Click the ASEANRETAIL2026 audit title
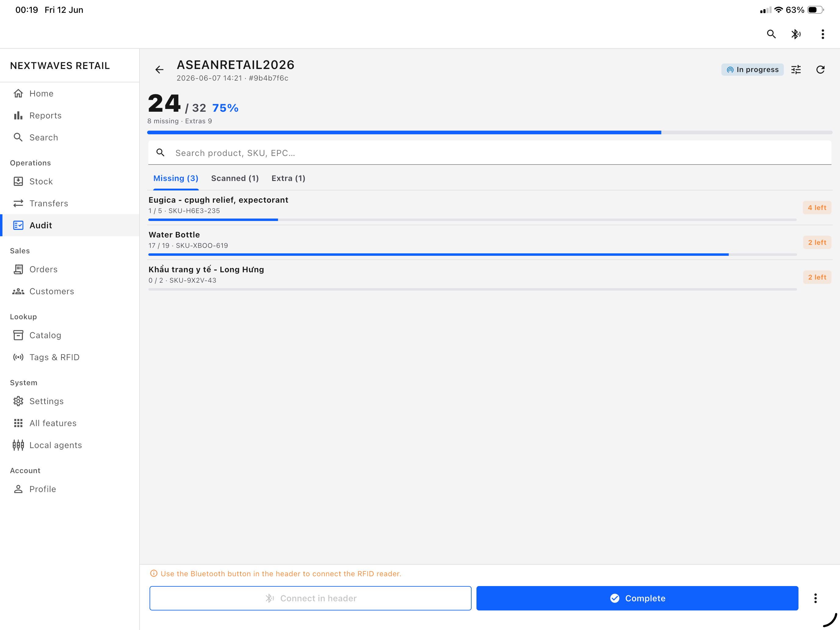 pyautogui.click(x=235, y=65)
